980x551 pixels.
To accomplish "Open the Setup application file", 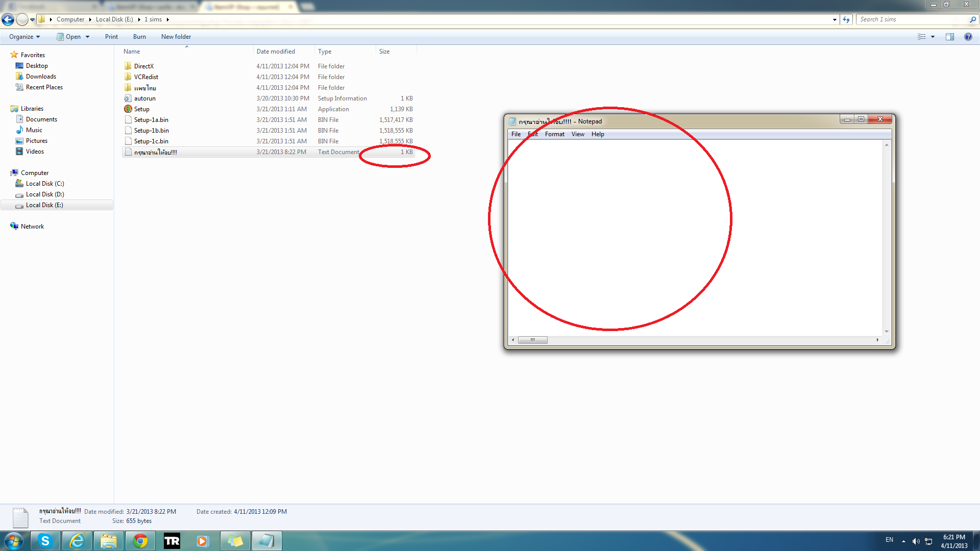I will pyautogui.click(x=141, y=109).
